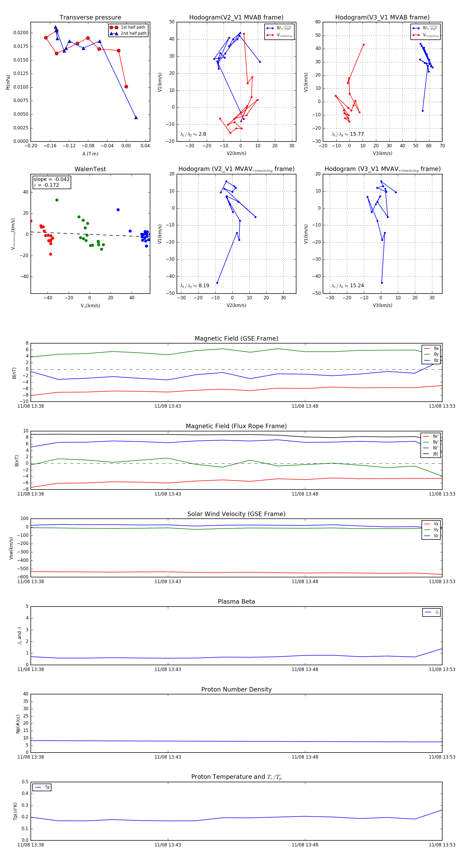The width and height of the screenshot is (473, 868).
Task: Click the "Bx" legend entry in GSE field plot
Action: [431, 349]
